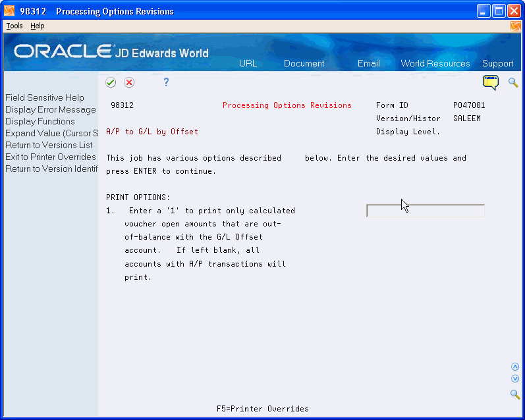
Task: Open the Support tab
Action: pyautogui.click(x=497, y=64)
